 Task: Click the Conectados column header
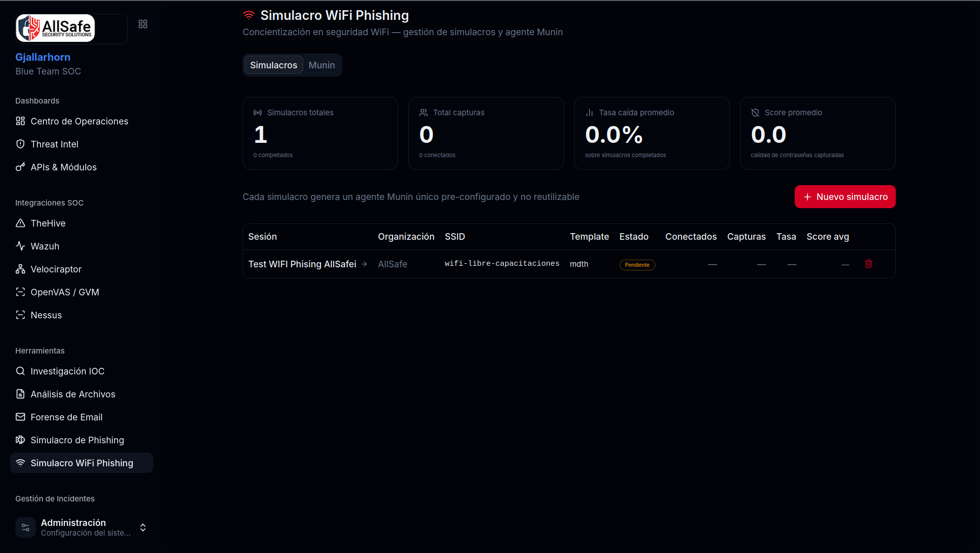pyautogui.click(x=691, y=237)
